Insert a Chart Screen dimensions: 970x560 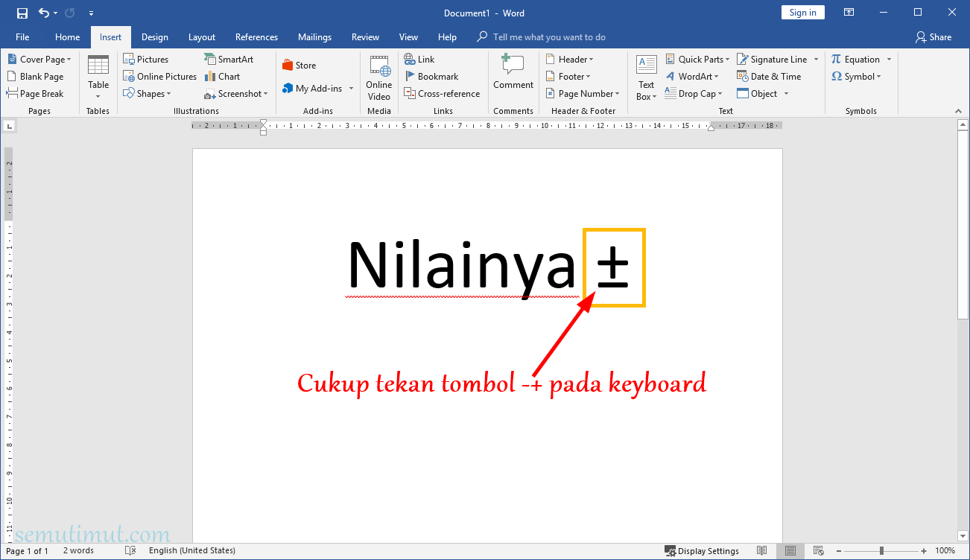coord(222,76)
